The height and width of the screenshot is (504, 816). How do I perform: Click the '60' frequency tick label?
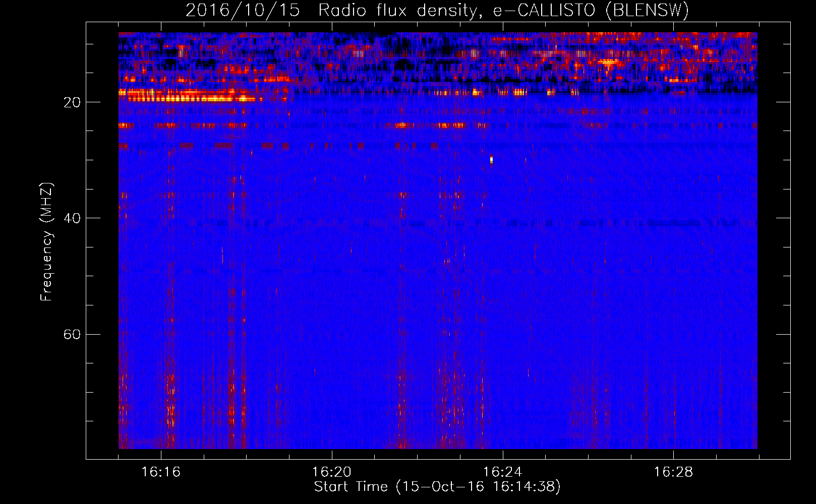(x=72, y=334)
